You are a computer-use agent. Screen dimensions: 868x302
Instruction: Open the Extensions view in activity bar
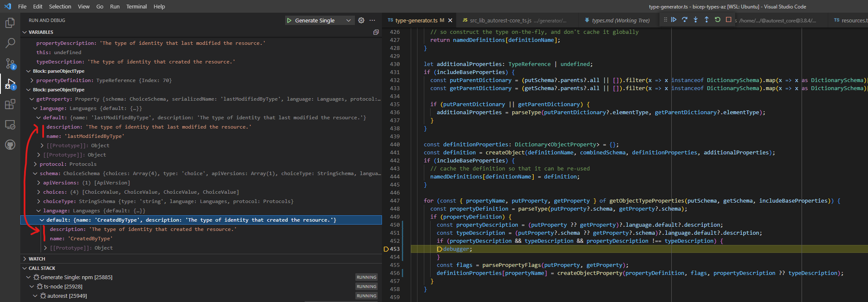[10, 104]
